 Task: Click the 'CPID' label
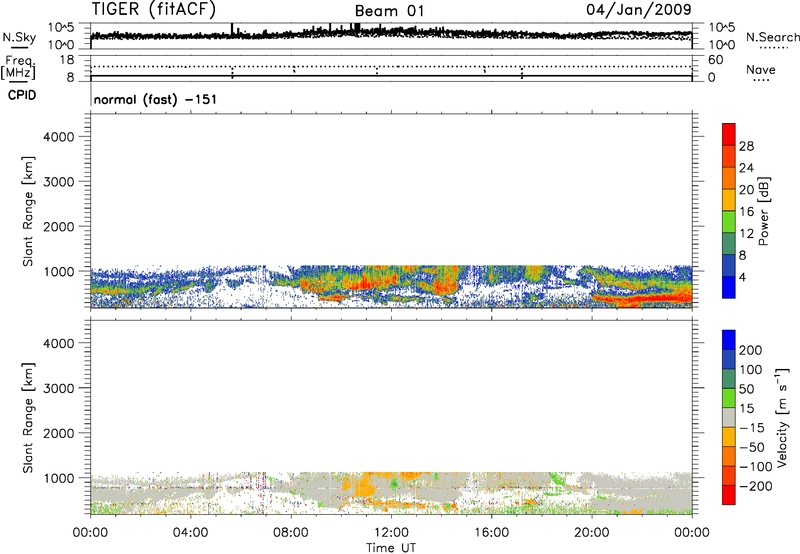coord(22,95)
